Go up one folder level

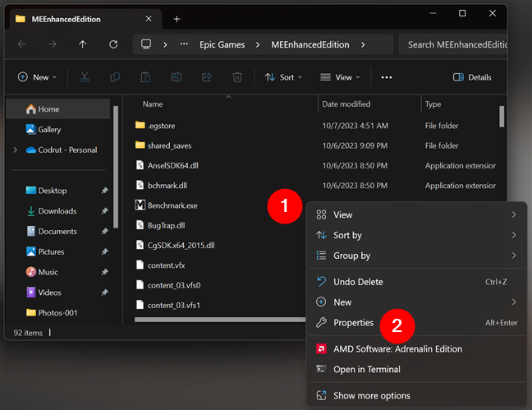(83, 44)
